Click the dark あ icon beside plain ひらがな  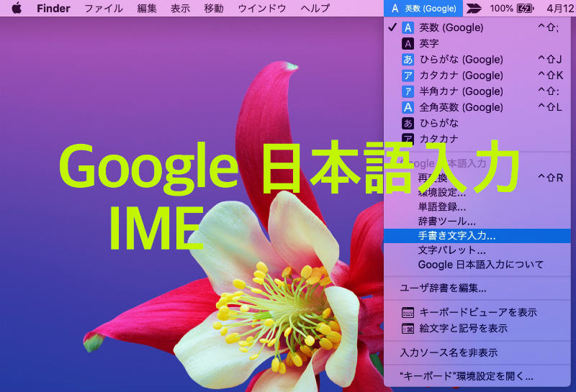408,123
